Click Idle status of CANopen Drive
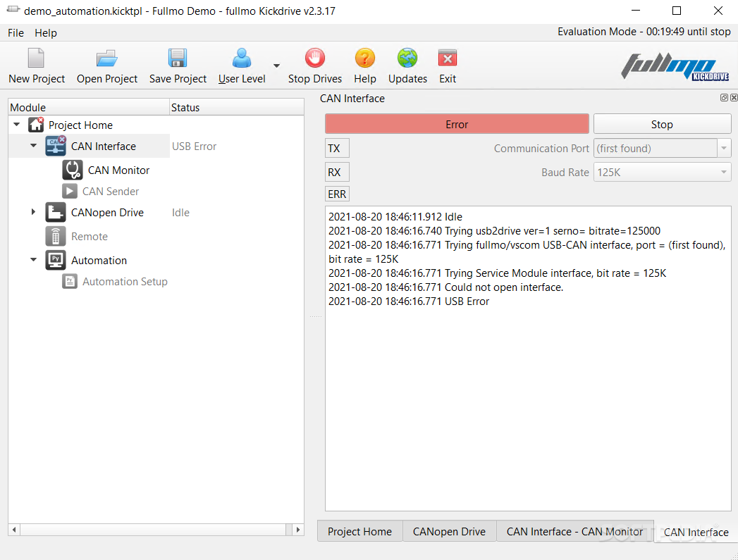Screen dimensions: 738x560 click(x=180, y=213)
